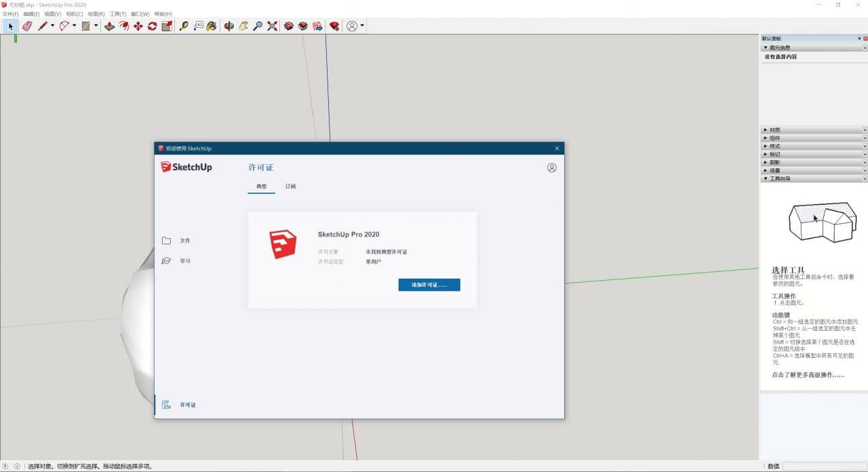The image size is (868, 472).
Task: Open the 相机(C) menu
Action: [75, 14]
